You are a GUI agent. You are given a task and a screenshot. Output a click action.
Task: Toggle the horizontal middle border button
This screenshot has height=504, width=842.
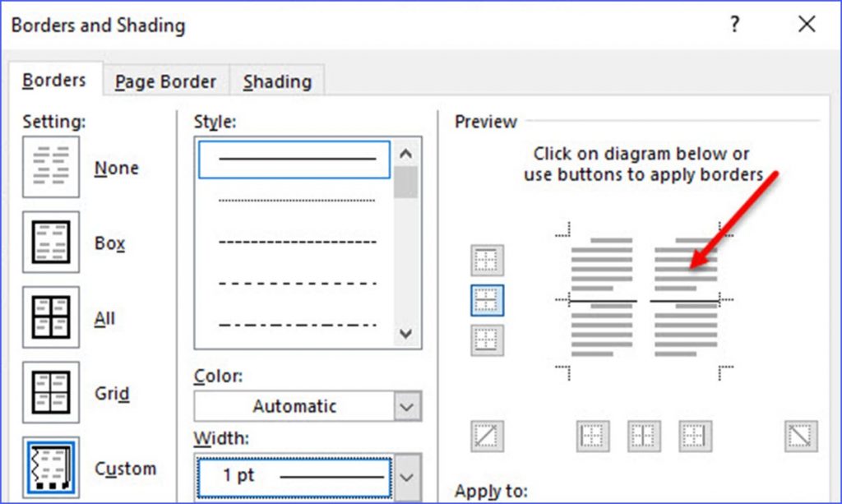click(488, 301)
